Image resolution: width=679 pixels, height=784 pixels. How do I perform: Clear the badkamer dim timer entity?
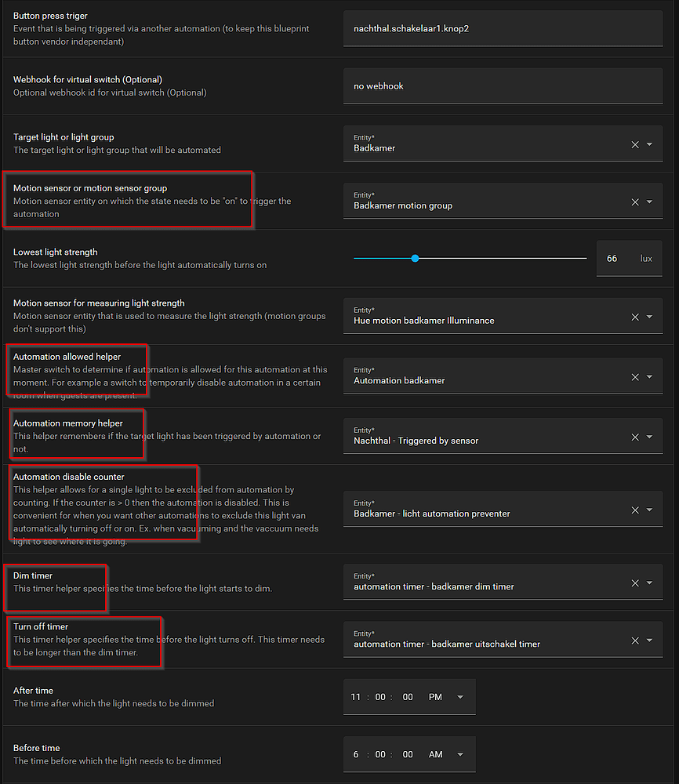click(x=634, y=583)
